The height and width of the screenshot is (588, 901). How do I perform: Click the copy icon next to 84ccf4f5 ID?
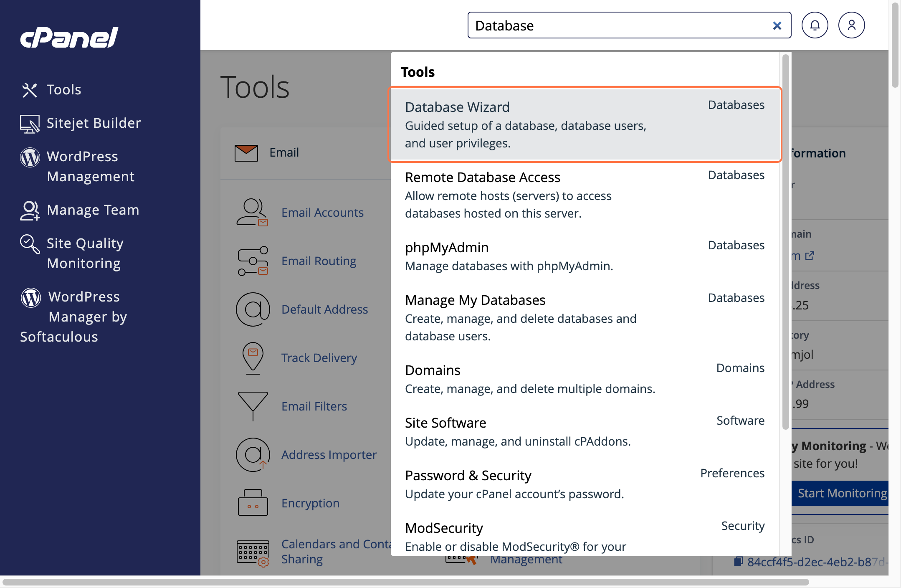[738, 562]
